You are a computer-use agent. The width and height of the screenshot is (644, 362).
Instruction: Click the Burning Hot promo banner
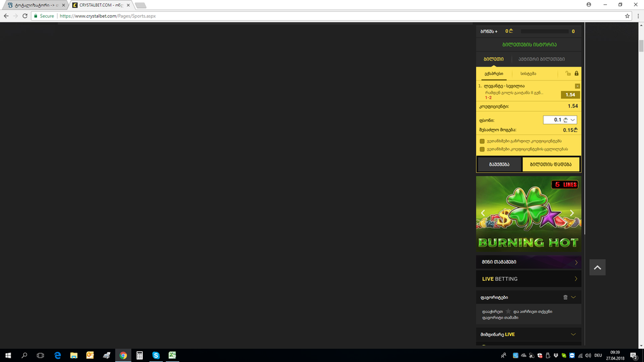[528, 214]
